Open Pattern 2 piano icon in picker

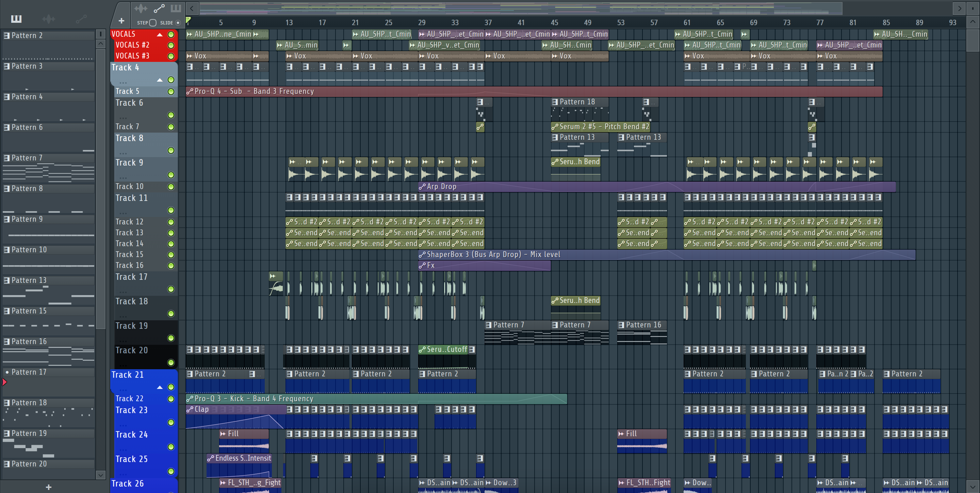pos(7,35)
